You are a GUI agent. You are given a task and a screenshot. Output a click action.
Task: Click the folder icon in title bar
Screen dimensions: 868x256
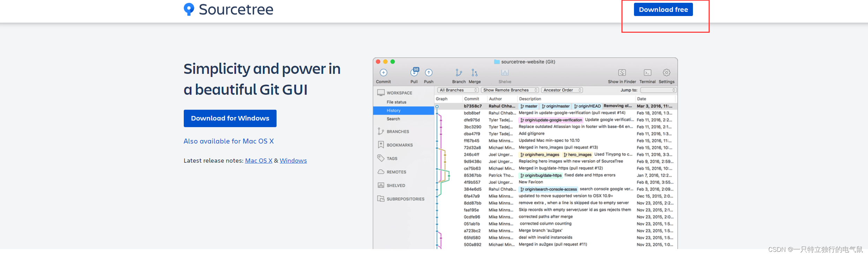[497, 62]
